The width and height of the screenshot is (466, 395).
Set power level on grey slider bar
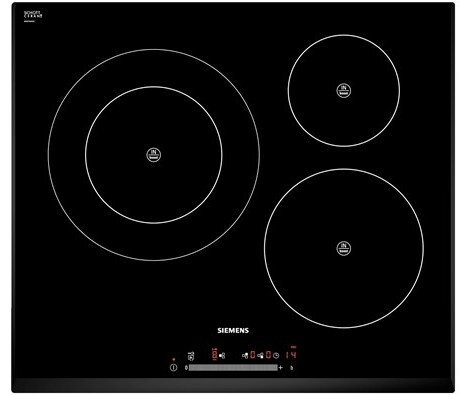pos(233,368)
